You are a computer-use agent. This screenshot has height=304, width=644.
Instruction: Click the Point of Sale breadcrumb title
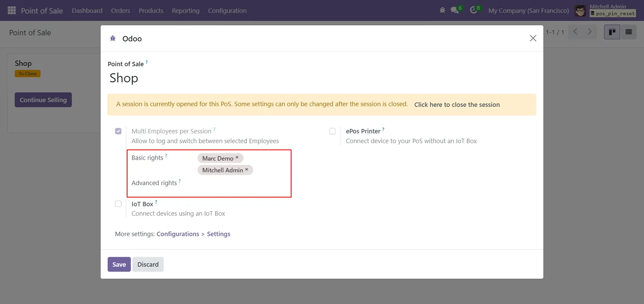pos(30,32)
